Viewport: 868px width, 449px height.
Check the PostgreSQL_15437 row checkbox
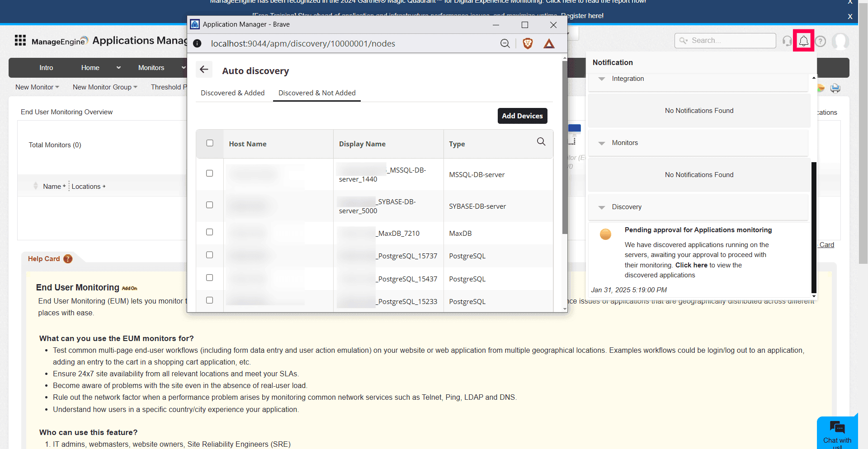(x=209, y=277)
